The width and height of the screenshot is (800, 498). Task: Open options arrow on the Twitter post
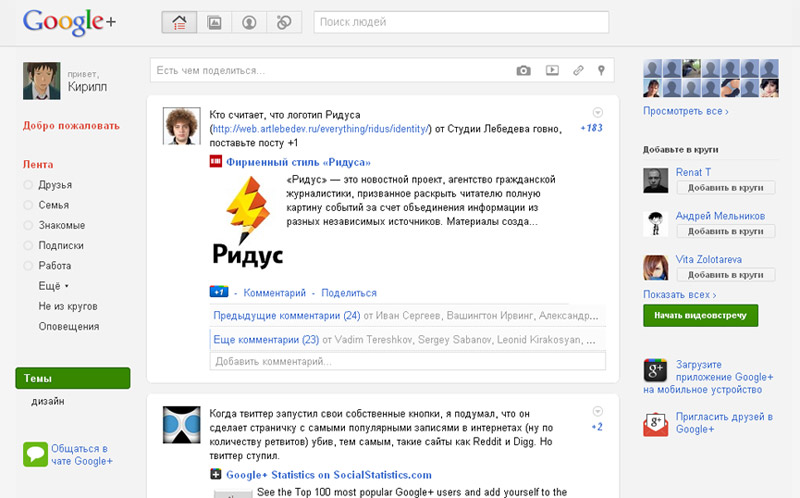click(597, 411)
